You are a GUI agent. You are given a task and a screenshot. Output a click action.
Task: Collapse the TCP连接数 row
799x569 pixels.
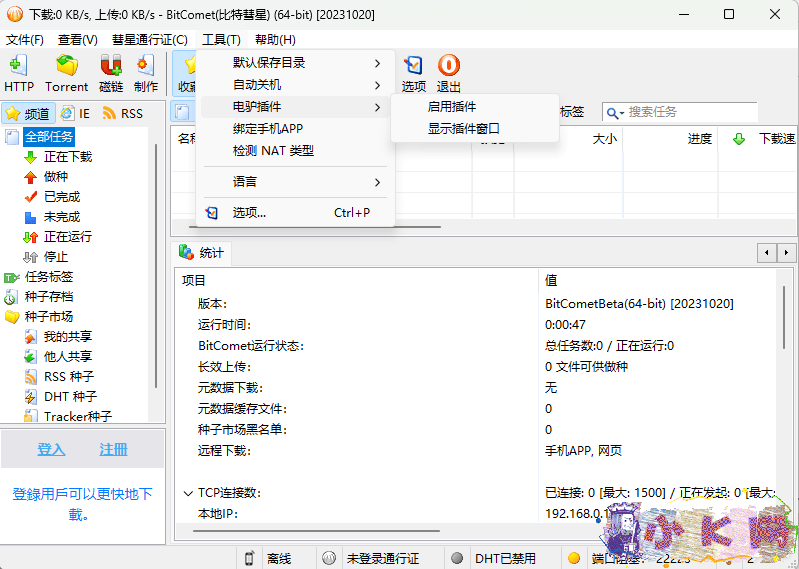pos(188,493)
